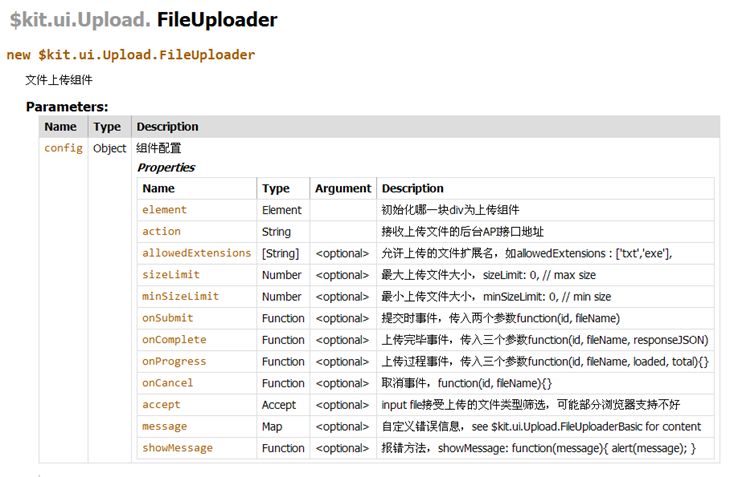Screen dimensions: 734x477
Task: Click the onProgress property name
Action: [x=174, y=362]
